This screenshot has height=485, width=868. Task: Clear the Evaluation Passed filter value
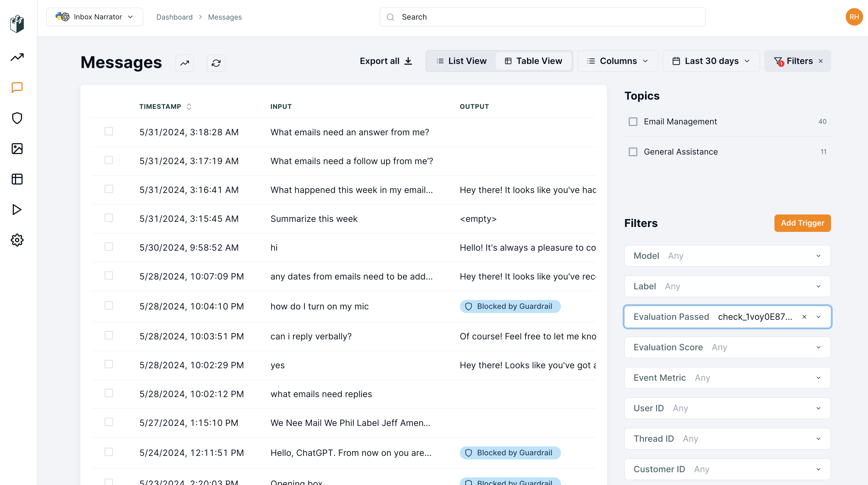(x=804, y=317)
